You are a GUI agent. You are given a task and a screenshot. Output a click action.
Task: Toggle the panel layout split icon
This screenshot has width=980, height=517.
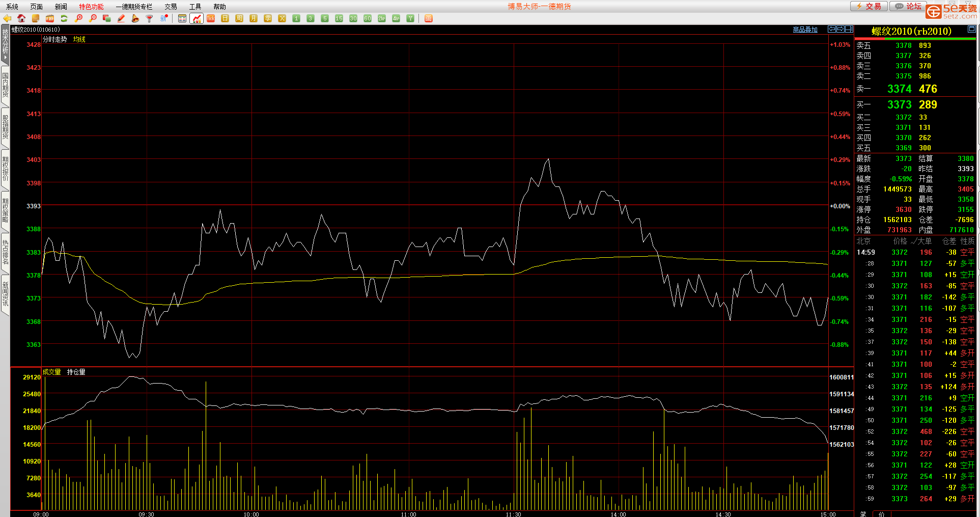click(x=849, y=29)
